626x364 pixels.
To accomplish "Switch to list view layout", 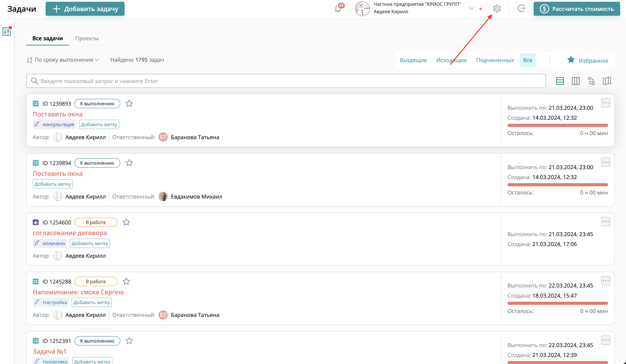I will 560,81.
